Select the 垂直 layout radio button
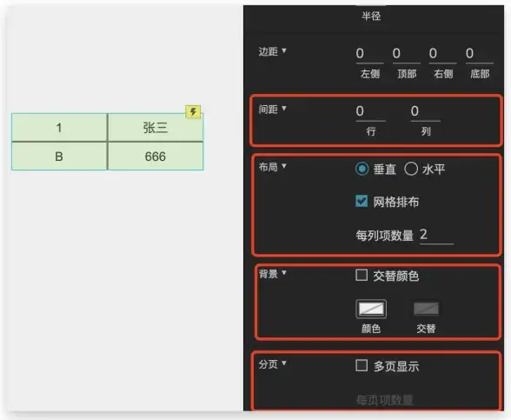 (362, 169)
